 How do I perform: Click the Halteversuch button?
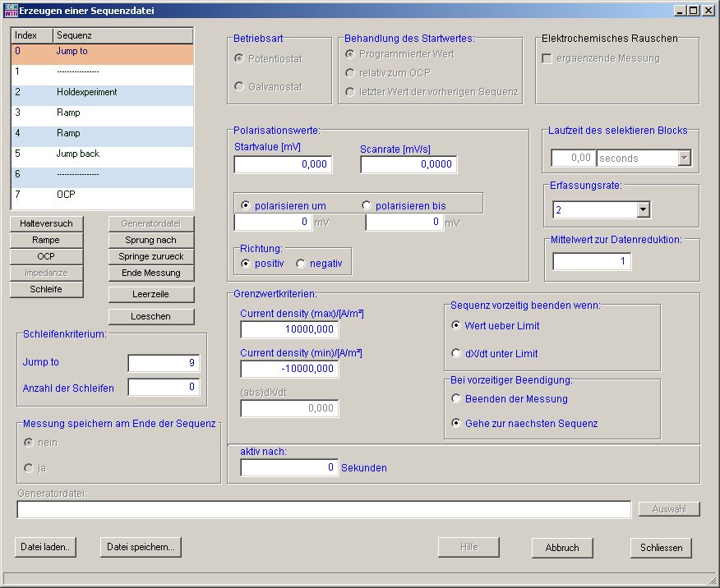46,224
